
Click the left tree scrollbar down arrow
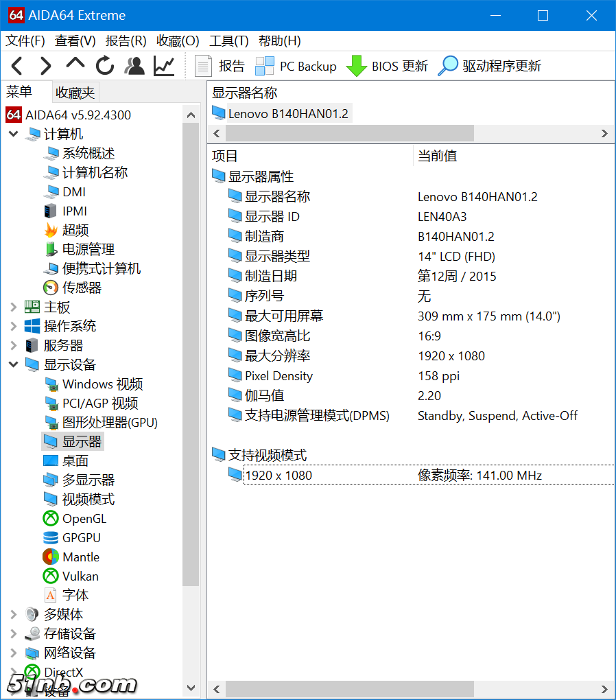tap(191, 687)
